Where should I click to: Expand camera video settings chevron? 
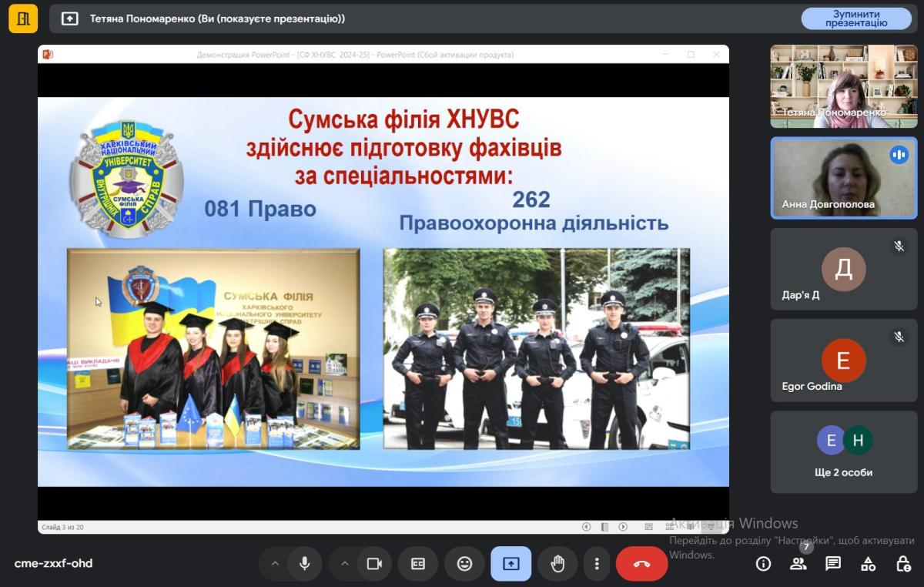[344, 563]
